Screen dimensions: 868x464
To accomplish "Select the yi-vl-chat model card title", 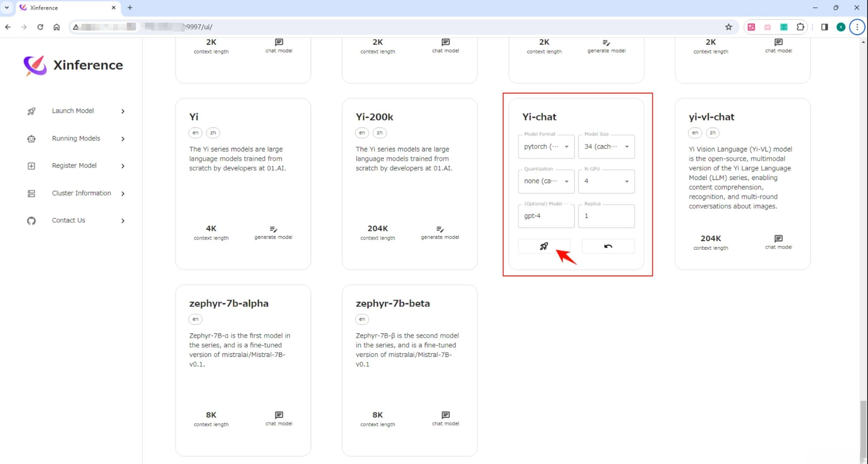I will 711,117.
